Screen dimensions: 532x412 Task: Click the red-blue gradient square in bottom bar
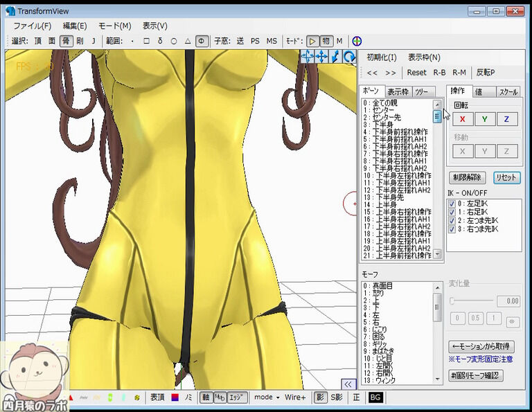175,397
